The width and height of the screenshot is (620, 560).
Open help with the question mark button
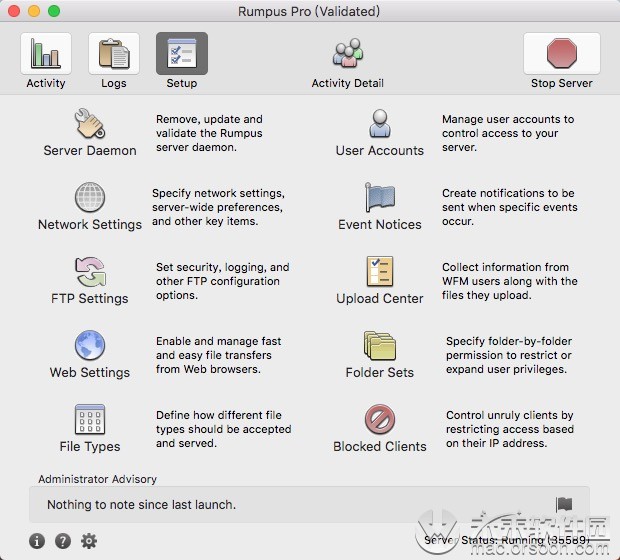tap(63, 541)
